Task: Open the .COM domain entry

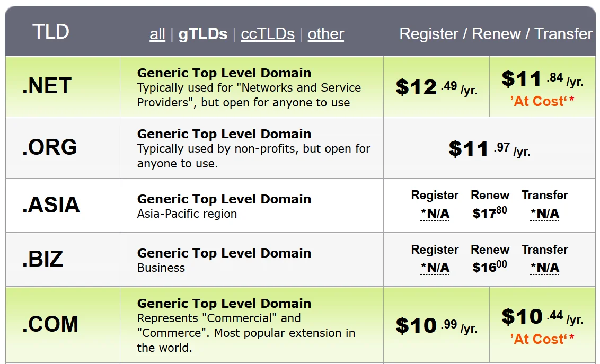Action: (50, 324)
